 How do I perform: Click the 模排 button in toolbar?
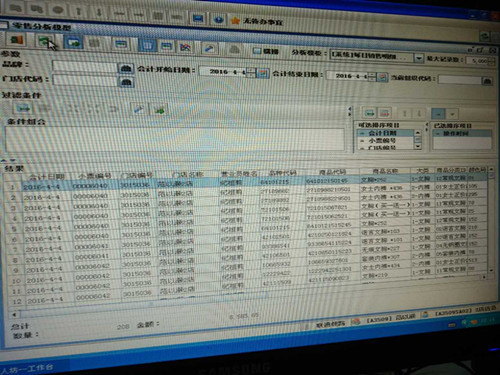coord(265,51)
